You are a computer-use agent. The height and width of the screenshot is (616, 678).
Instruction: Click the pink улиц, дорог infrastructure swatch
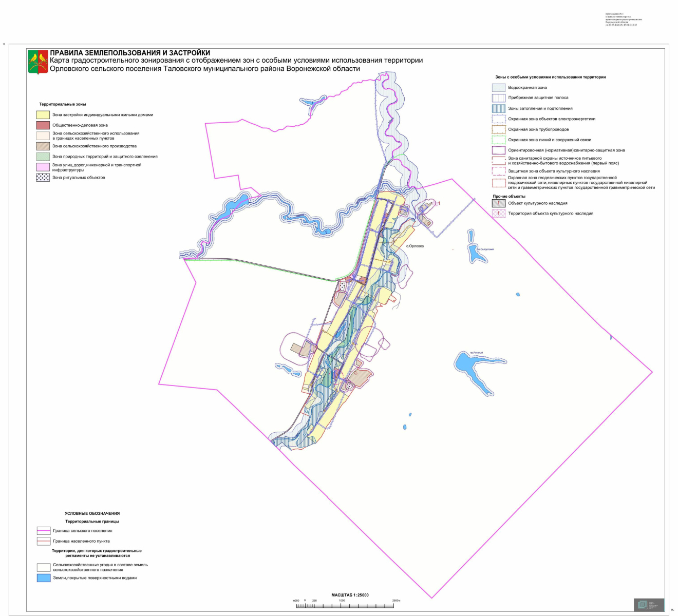43,167
